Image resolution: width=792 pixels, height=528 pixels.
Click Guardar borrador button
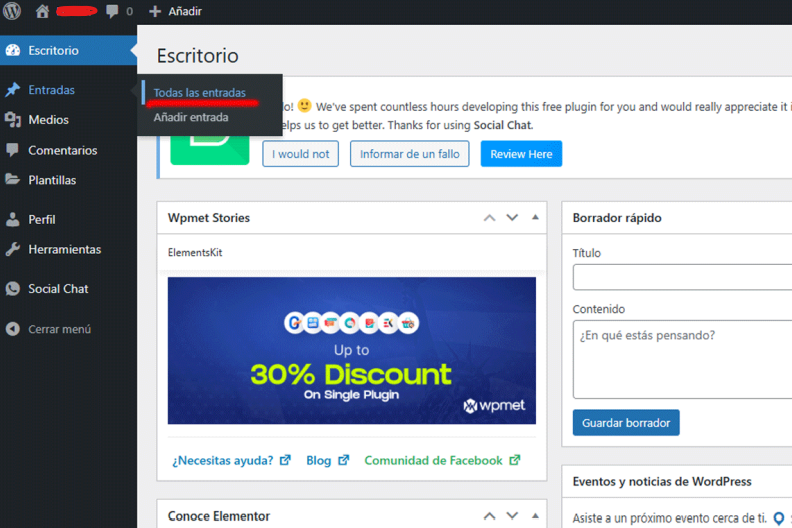click(626, 422)
